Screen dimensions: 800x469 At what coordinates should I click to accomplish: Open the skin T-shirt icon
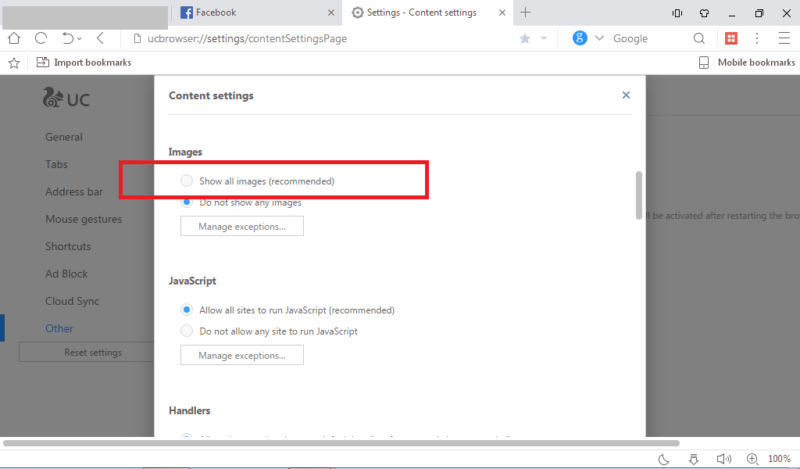(x=704, y=13)
